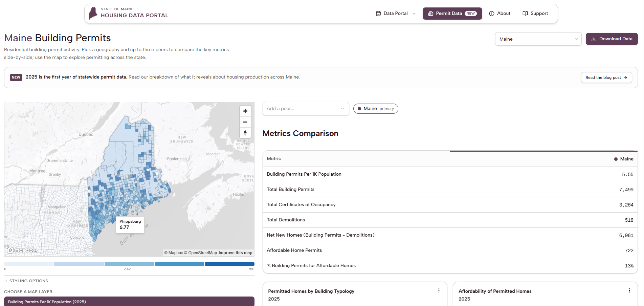Click Affordability of Permitted Homes title
Screen dimensions: 644x306
(x=495, y=291)
